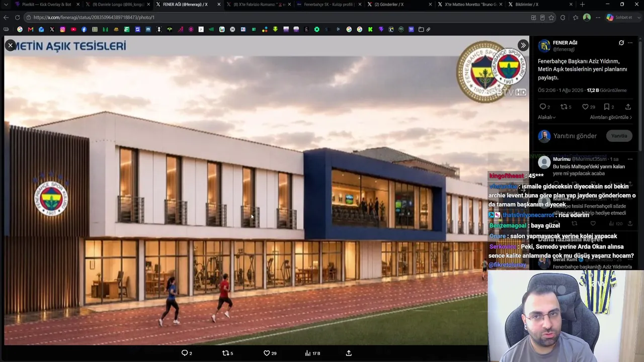Open the Grok icon on FENER AĞI post

tap(621, 43)
